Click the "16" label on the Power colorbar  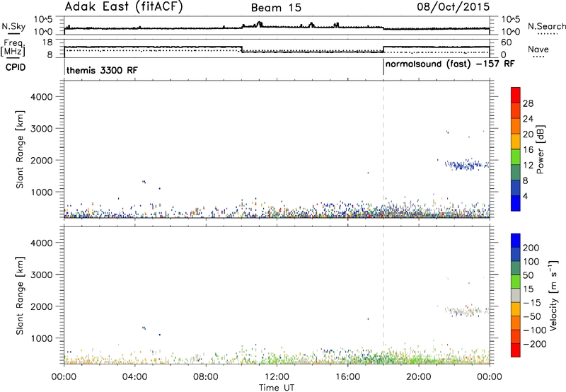pyautogui.click(x=528, y=150)
